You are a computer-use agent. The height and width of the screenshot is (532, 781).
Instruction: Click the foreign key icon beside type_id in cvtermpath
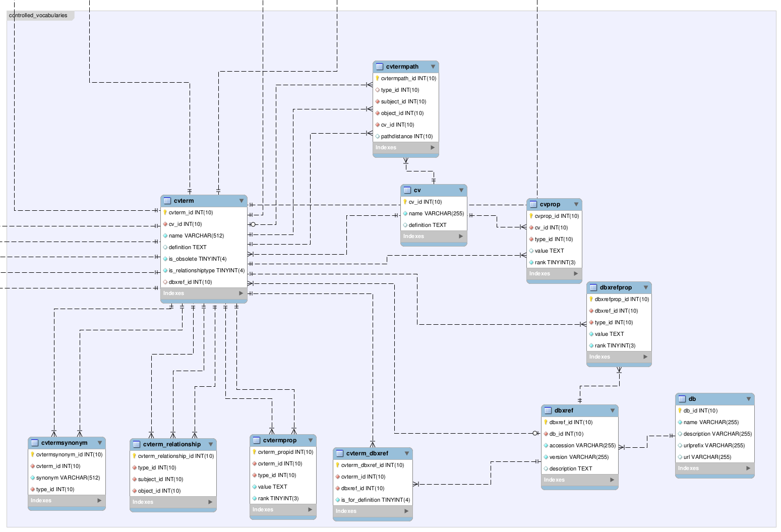[x=379, y=90]
